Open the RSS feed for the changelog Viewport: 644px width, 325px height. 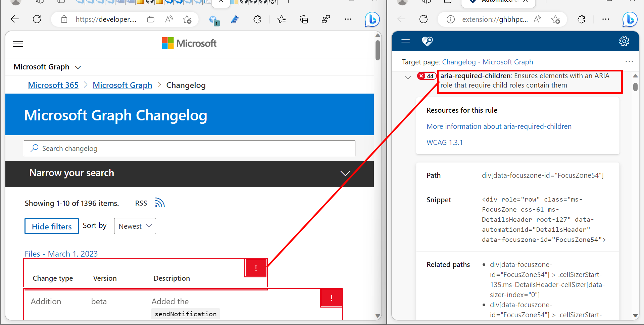coord(159,203)
